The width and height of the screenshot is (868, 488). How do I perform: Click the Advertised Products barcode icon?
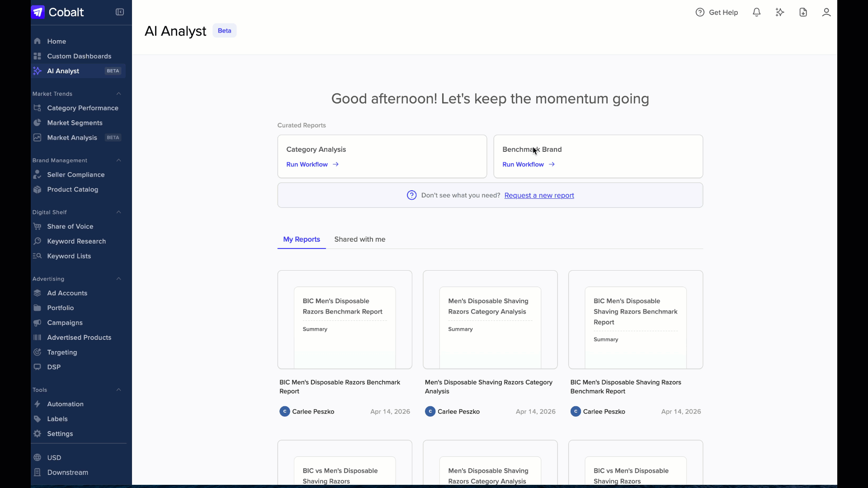click(x=38, y=338)
